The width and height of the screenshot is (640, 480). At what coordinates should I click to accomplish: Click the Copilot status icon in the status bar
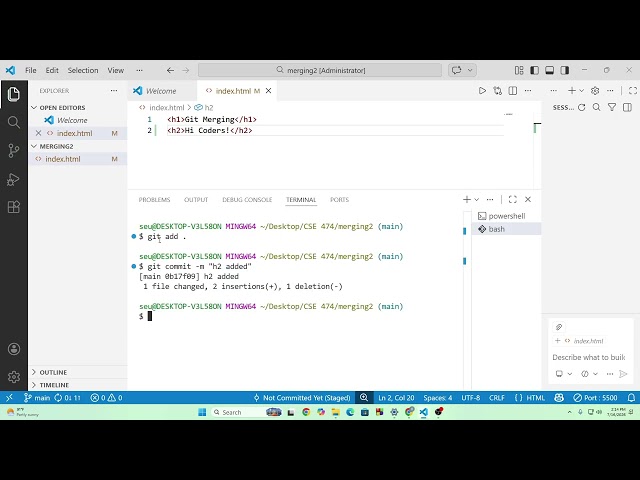point(559,398)
